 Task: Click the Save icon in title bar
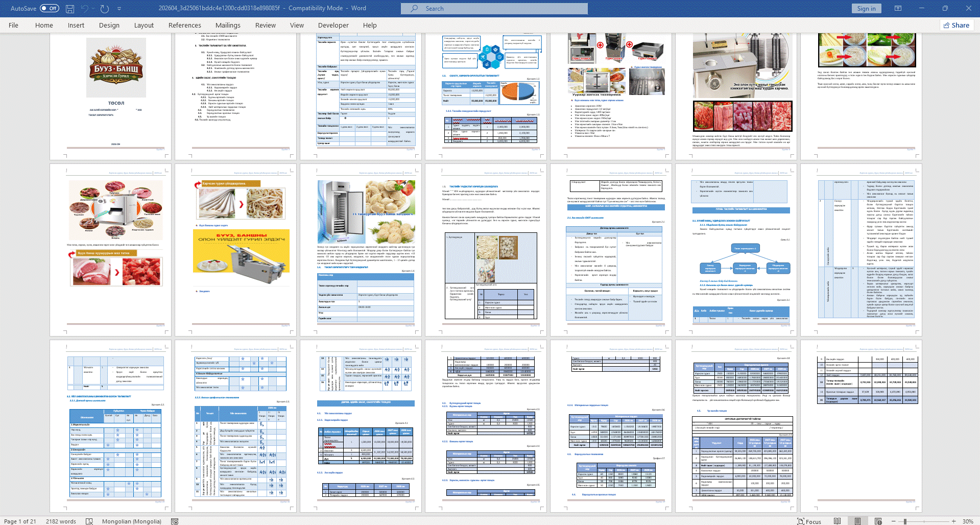point(70,9)
